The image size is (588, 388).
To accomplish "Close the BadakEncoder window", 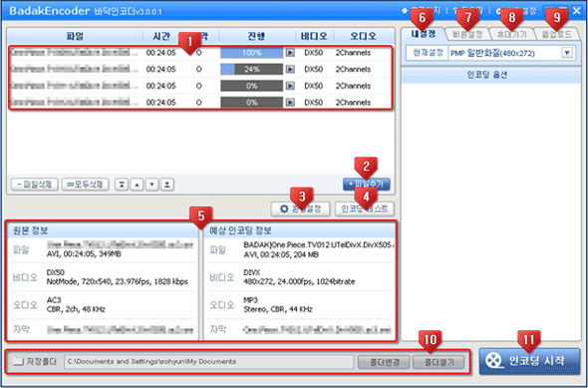I will coord(576,11).
